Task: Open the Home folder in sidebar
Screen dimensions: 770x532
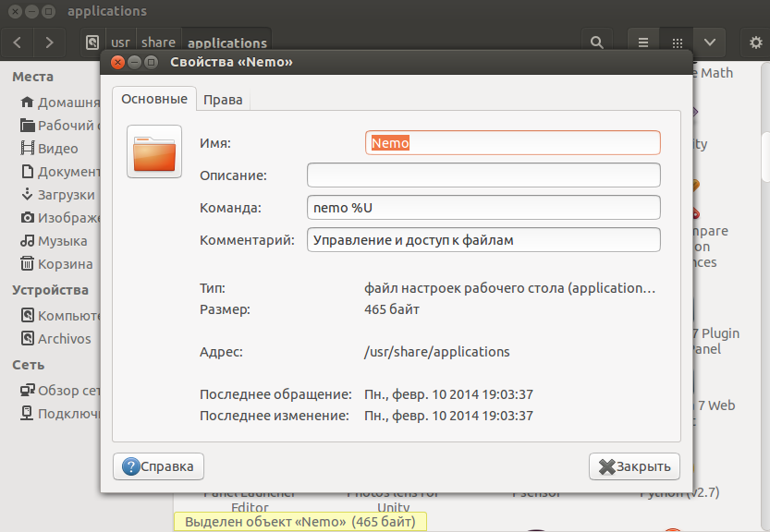Action: pyautogui.click(x=60, y=103)
